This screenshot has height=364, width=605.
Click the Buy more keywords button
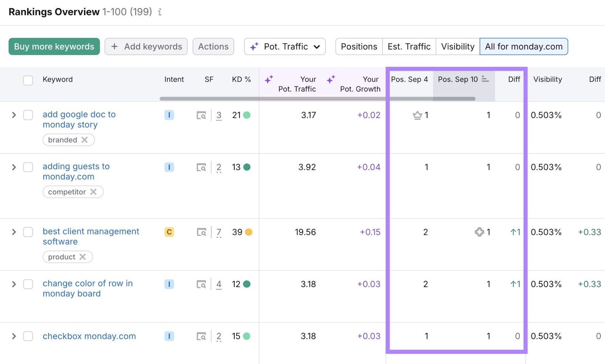point(54,46)
